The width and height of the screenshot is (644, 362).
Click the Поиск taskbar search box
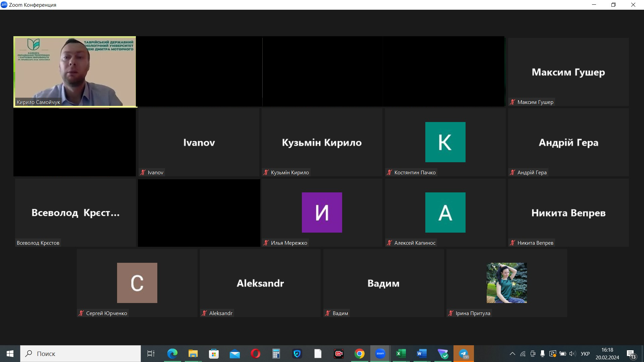click(x=80, y=354)
